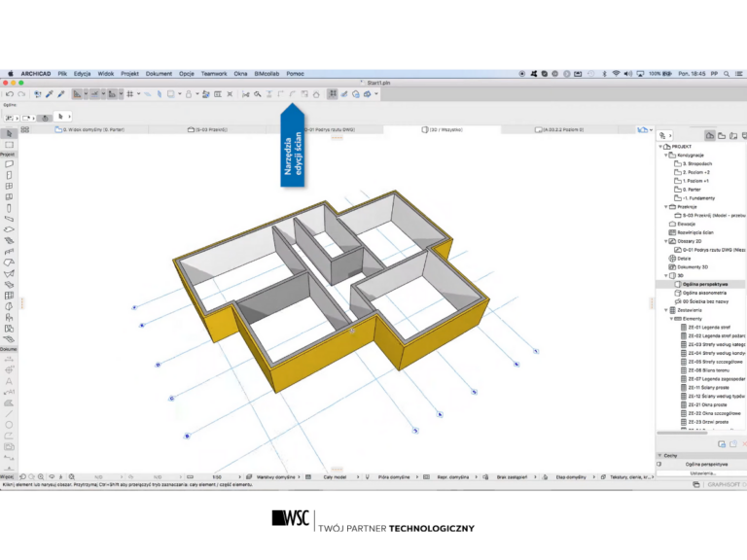Pick the eyedropper tool in the toolbar
The width and height of the screenshot is (747, 560).
49,94
